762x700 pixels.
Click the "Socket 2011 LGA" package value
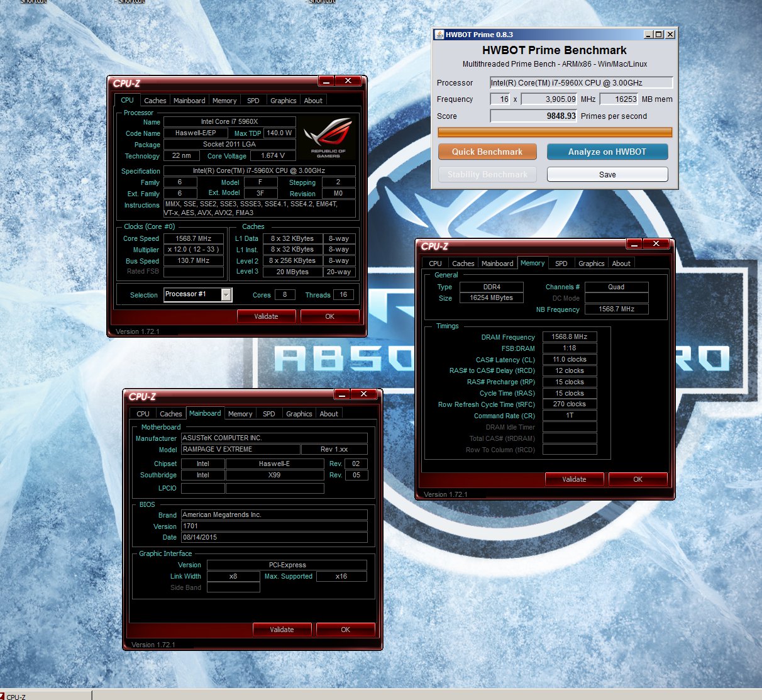click(x=229, y=144)
